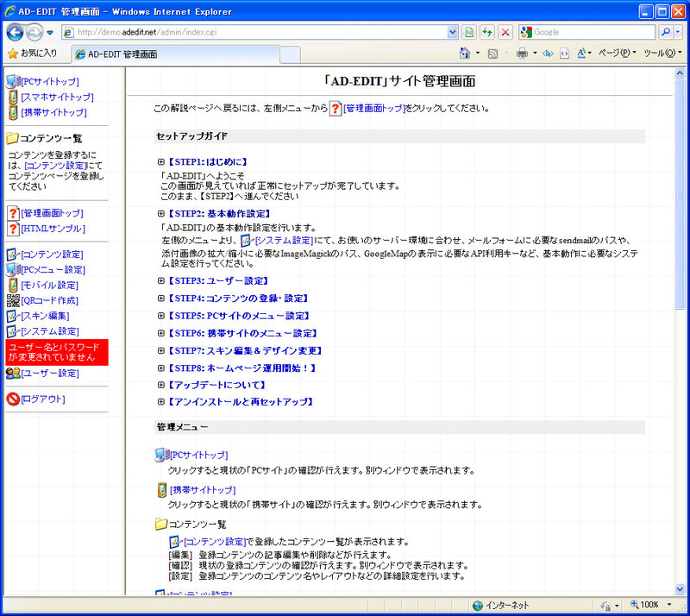Click the monitor icon beside PCメニュー設定
This screenshot has height=616, width=690.
point(13,269)
